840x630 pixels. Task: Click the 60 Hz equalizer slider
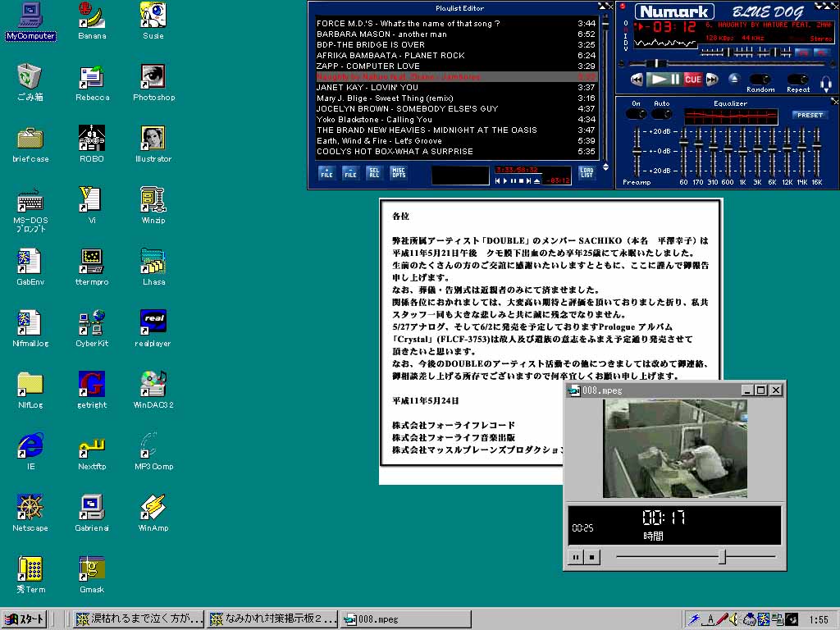(x=683, y=152)
